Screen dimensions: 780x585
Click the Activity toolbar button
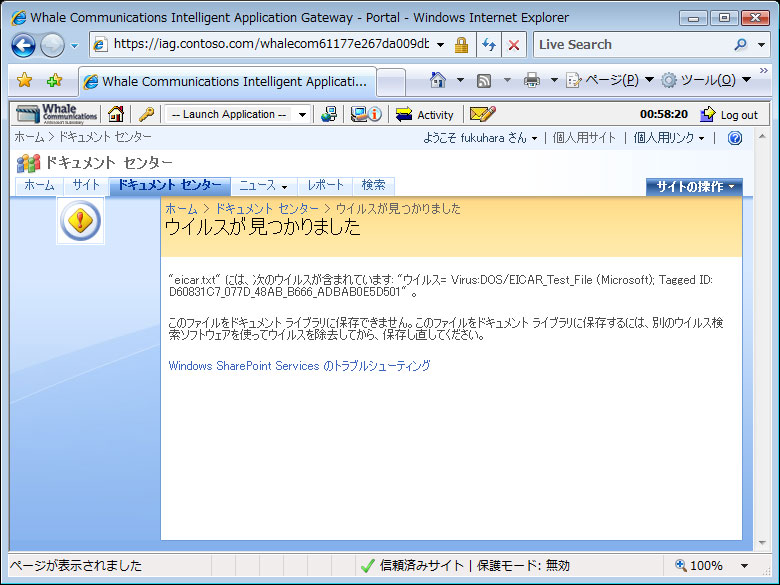(x=424, y=114)
